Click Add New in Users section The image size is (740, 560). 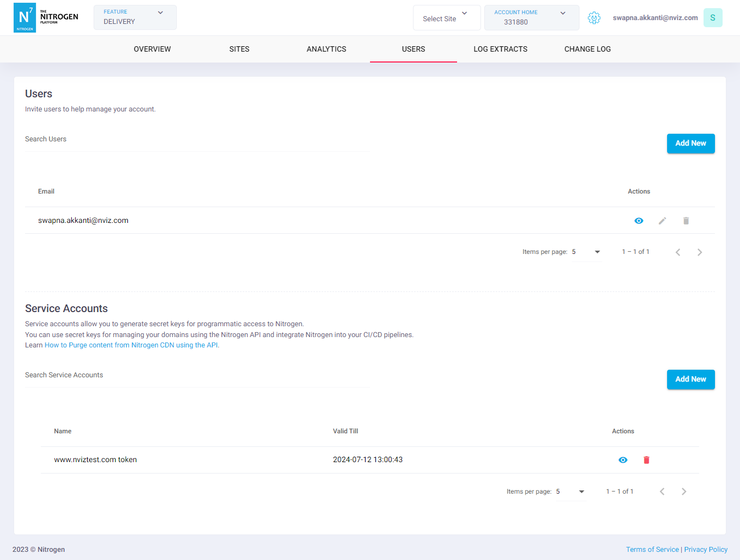coord(690,144)
